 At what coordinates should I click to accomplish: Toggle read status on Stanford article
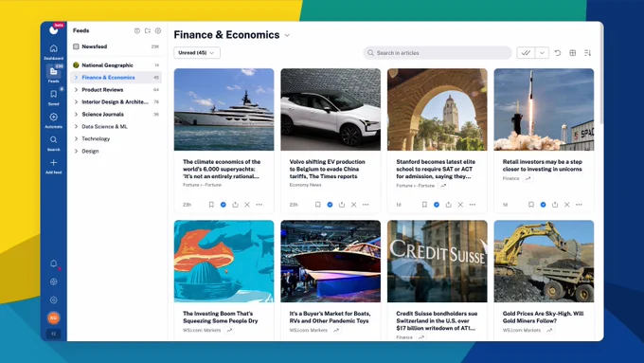click(x=437, y=205)
